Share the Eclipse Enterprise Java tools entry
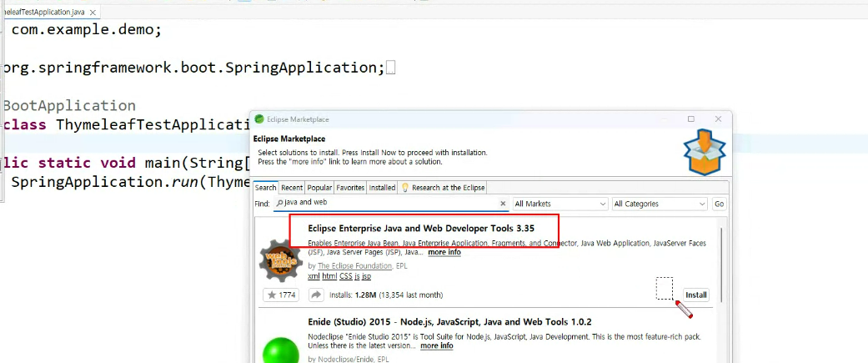The height and width of the screenshot is (363, 868). 315,295
